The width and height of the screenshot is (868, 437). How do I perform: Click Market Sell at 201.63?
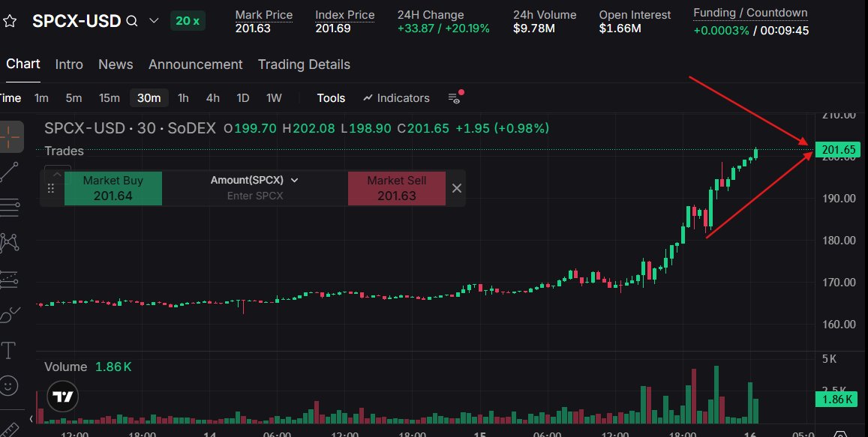click(397, 188)
